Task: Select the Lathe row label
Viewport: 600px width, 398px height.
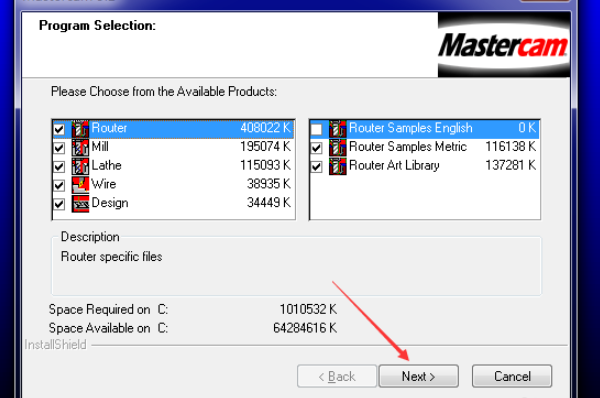Action: tap(106, 165)
